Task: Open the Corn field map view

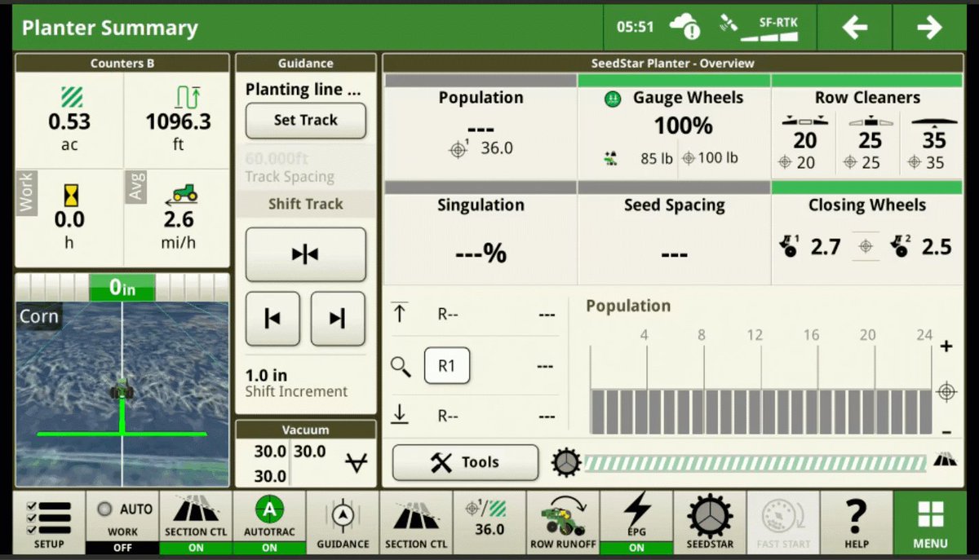Action: coord(122,394)
